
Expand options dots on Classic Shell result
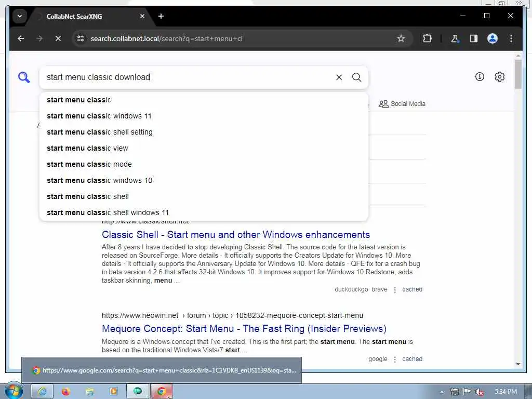tap(395, 290)
